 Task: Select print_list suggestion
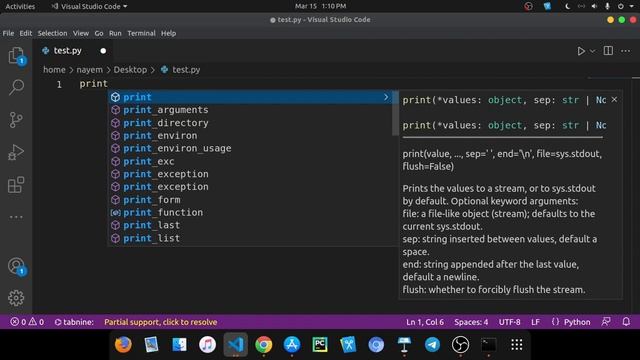[251, 238]
